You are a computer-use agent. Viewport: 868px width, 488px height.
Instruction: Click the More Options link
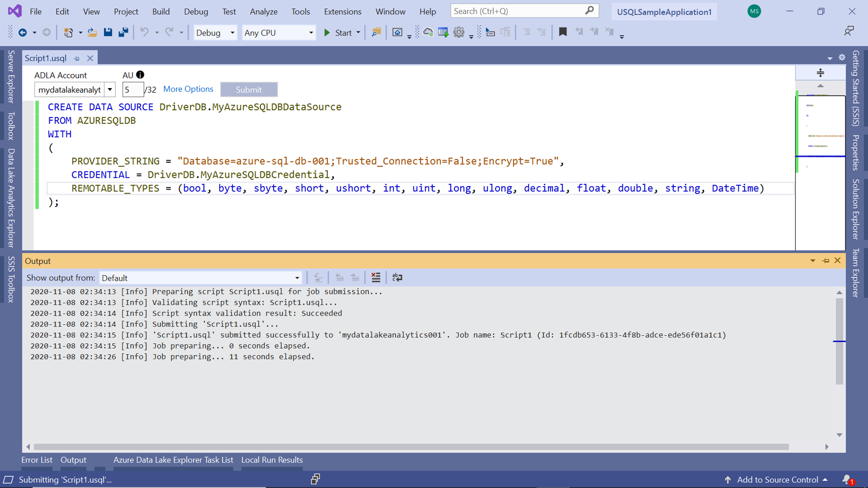(188, 89)
